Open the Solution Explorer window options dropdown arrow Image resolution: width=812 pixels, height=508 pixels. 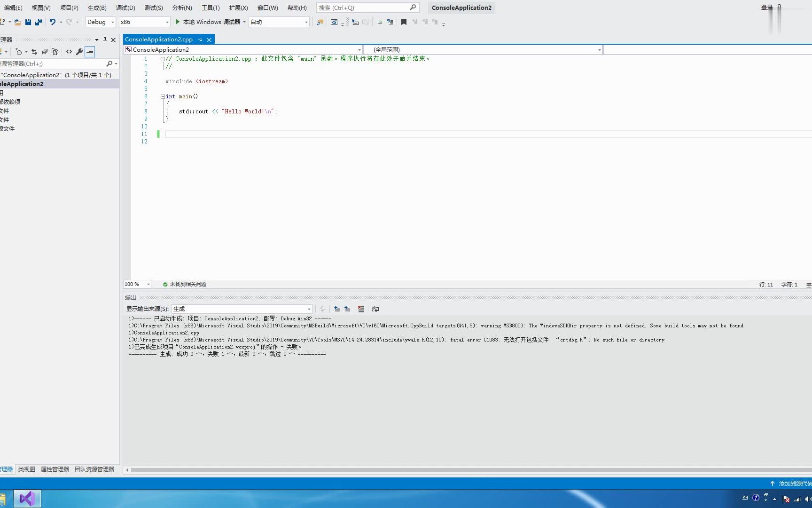[x=97, y=40]
